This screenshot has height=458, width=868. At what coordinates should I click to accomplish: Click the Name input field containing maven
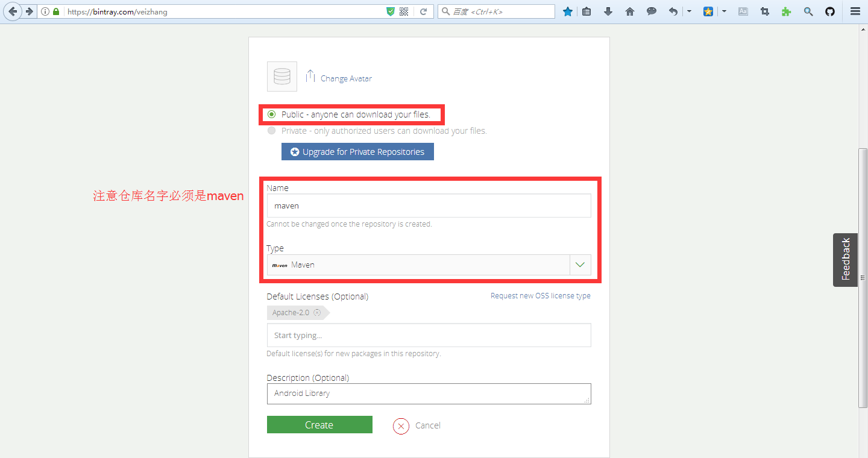pyautogui.click(x=429, y=205)
